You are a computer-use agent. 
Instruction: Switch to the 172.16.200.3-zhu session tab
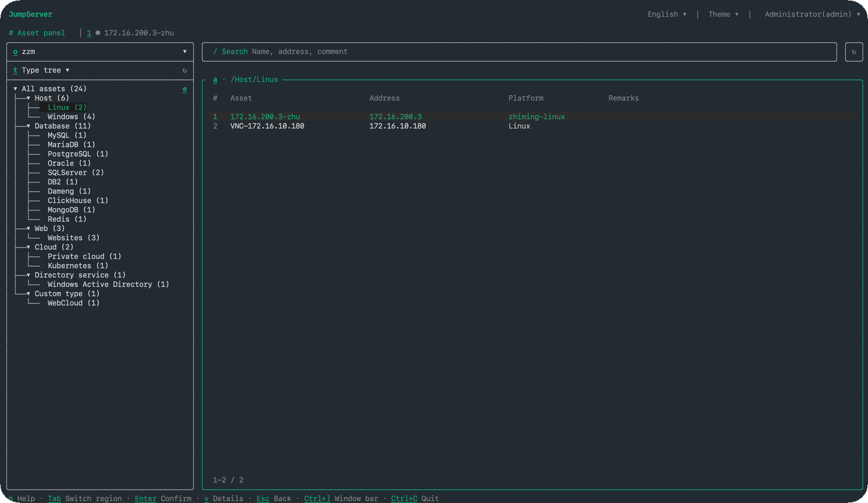click(x=130, y=33)
